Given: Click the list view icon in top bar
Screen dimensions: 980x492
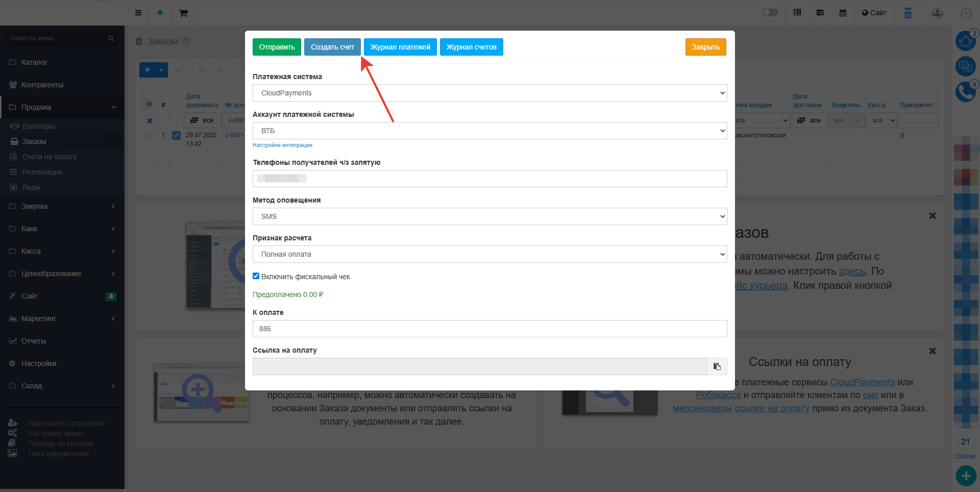Looking at the screenshot, I should point(820,13).
